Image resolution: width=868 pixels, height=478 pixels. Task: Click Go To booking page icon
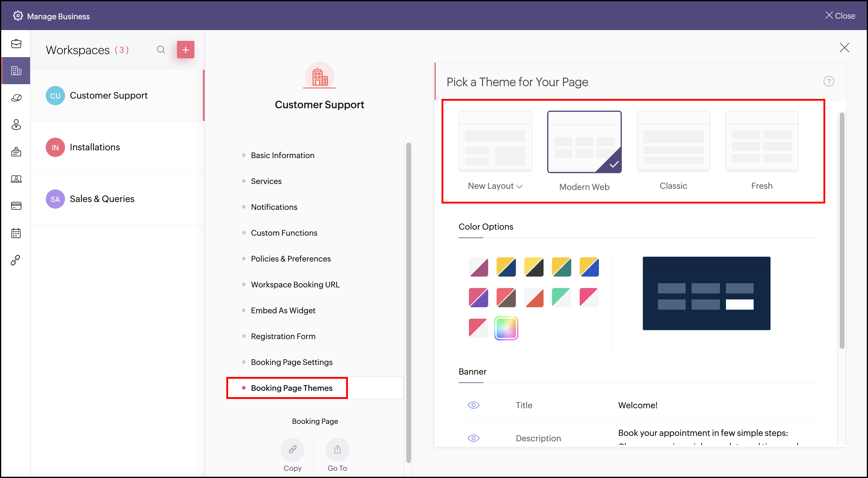pyautogui.click(x=337, y=449)
